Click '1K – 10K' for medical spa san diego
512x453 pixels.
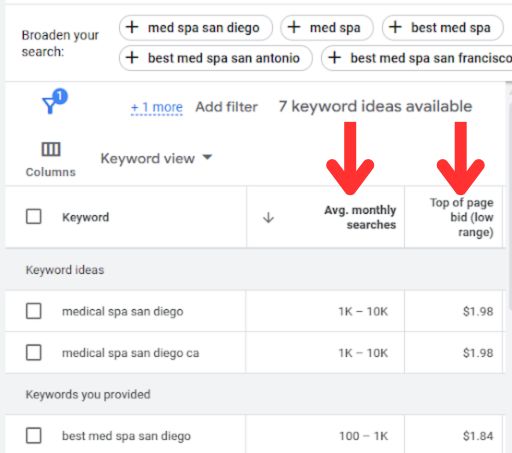[x=363, y=312]
